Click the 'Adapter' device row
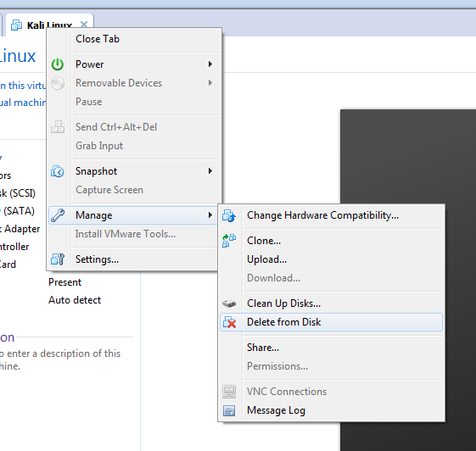 (20, 229)
